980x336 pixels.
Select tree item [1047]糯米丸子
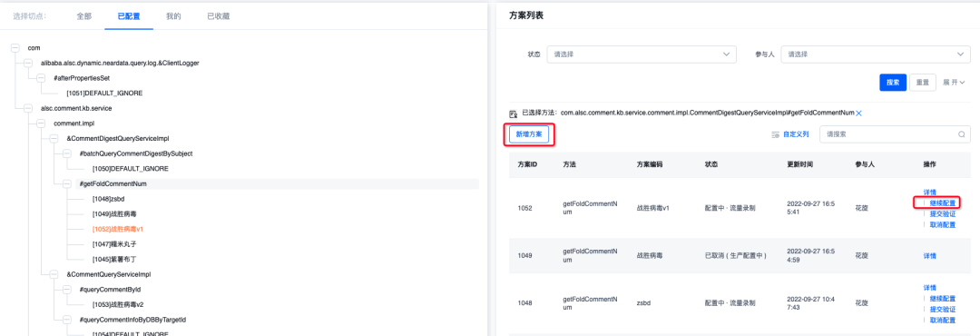click(x=114, y=244)
